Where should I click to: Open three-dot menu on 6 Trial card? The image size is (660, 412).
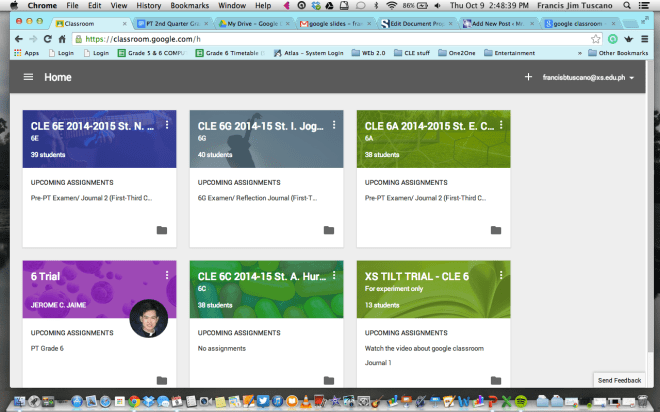click(x=167, y=274)
